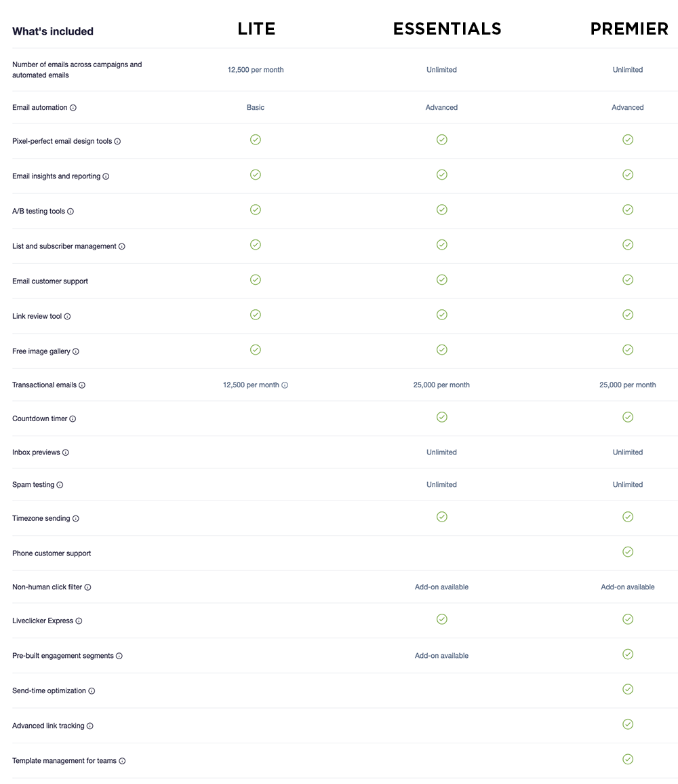The image size is (678, 784).
Task: Open info icon next to Liveclicker Express
Action: tap(79, 621)
